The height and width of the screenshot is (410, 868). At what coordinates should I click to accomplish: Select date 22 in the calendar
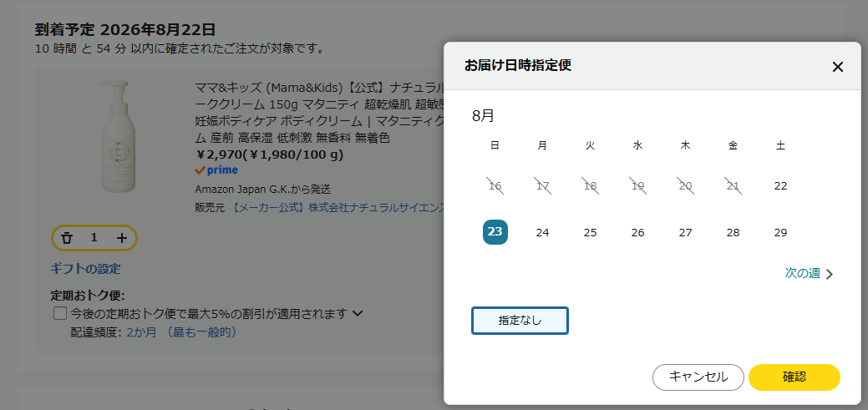coord(780,186)
